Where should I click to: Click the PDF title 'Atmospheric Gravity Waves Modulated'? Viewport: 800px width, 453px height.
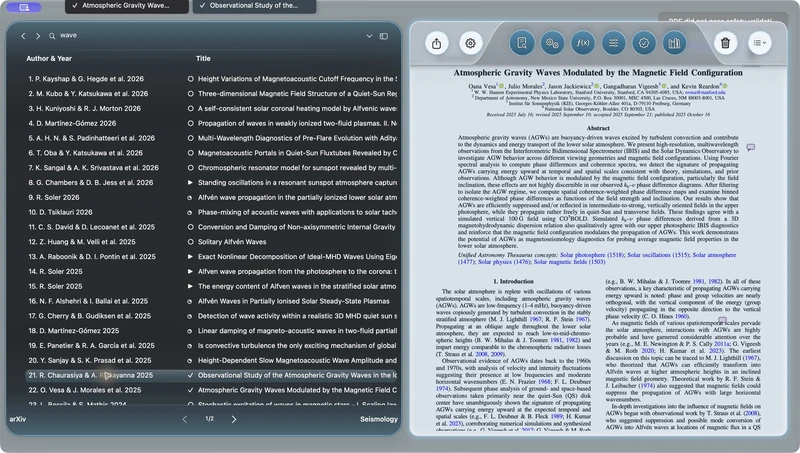coord(598,73)
